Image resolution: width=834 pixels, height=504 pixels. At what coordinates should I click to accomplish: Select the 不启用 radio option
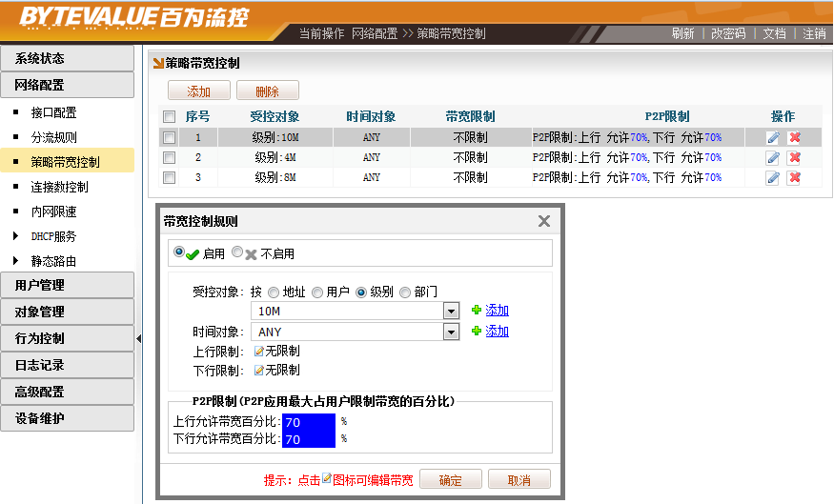(238, 252)
